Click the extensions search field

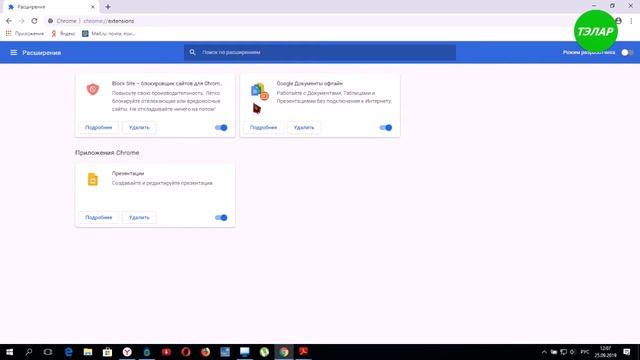point(320,52)
